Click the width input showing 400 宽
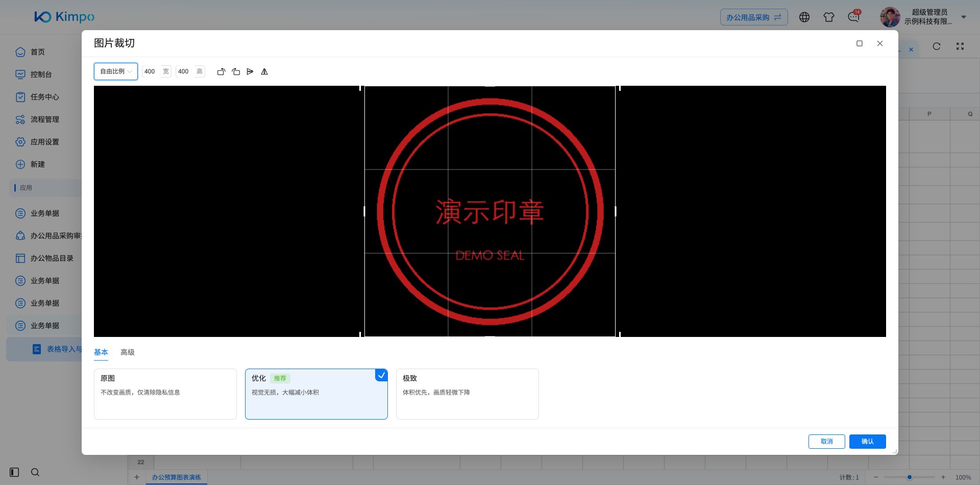 click(157, 71)
